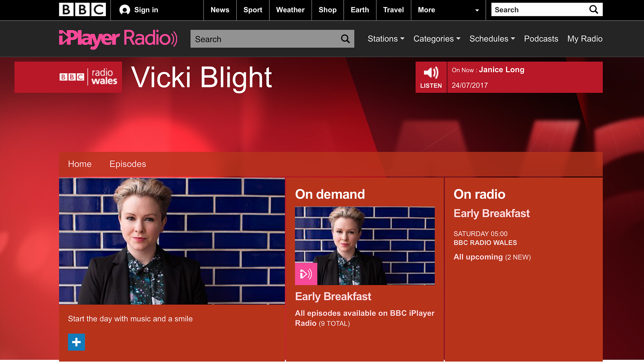
Task: Open Early Breakfast title under On demand
Action: click(x=333, y=296)
